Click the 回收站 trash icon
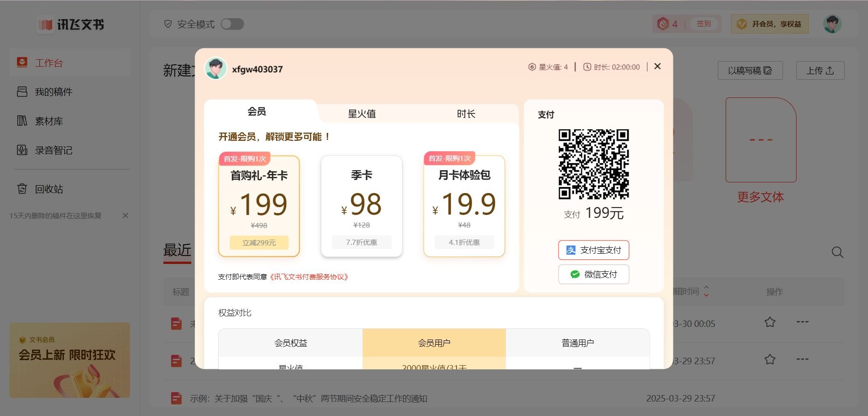The width and height of the screenshot is (868, 416). 22,188
